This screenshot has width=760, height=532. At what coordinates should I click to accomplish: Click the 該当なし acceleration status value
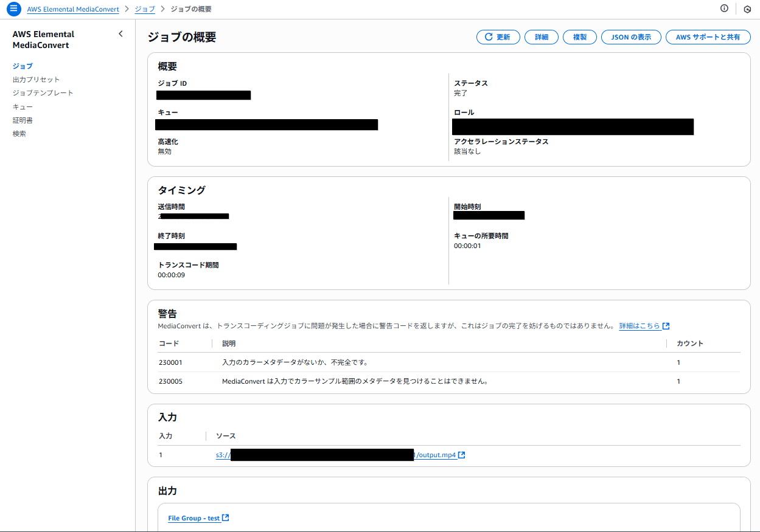[x=467, y=151]
